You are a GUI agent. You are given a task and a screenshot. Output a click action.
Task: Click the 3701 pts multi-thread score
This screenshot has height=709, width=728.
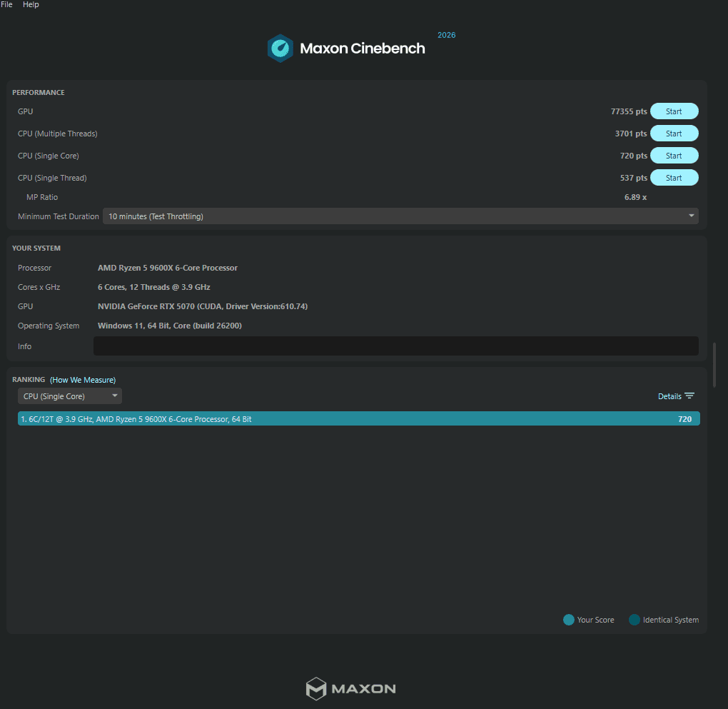pyautogui.click(x=630, y=134)
